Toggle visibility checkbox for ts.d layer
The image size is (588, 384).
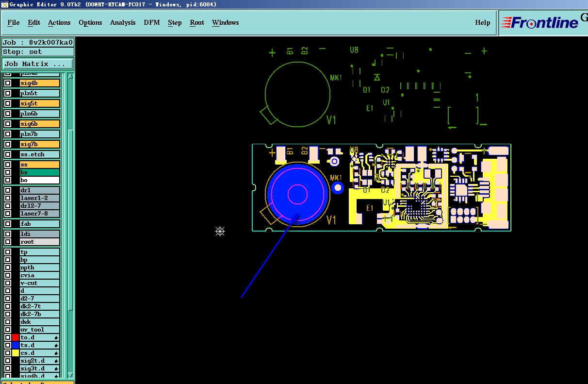(x=8, y=345)
